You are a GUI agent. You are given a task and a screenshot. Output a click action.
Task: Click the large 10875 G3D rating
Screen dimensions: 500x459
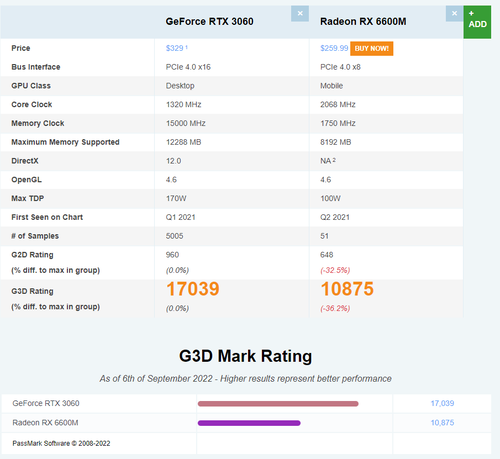(x=347, y=289)
